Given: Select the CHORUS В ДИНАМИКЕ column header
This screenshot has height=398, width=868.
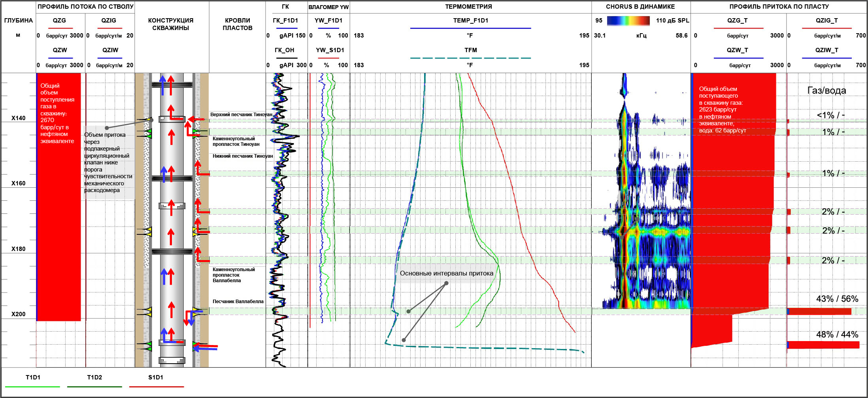Looking at the screenshot, I should click(x=640, y=7).
